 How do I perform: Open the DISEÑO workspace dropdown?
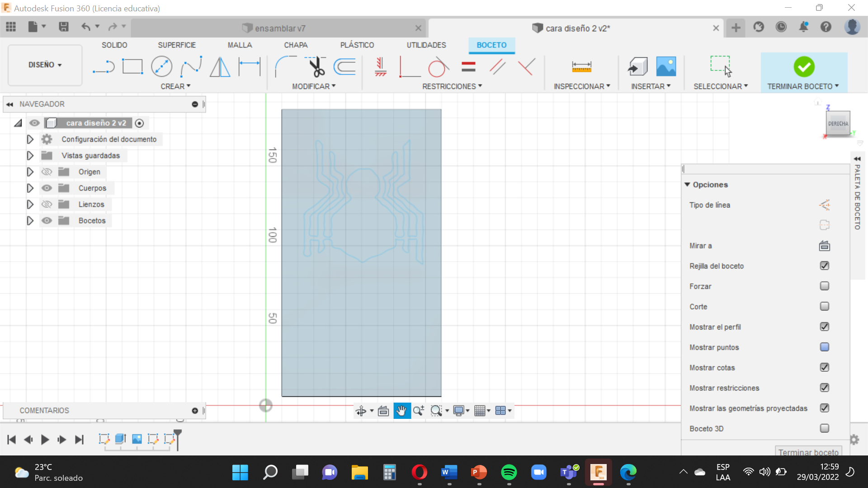point(45,65)
